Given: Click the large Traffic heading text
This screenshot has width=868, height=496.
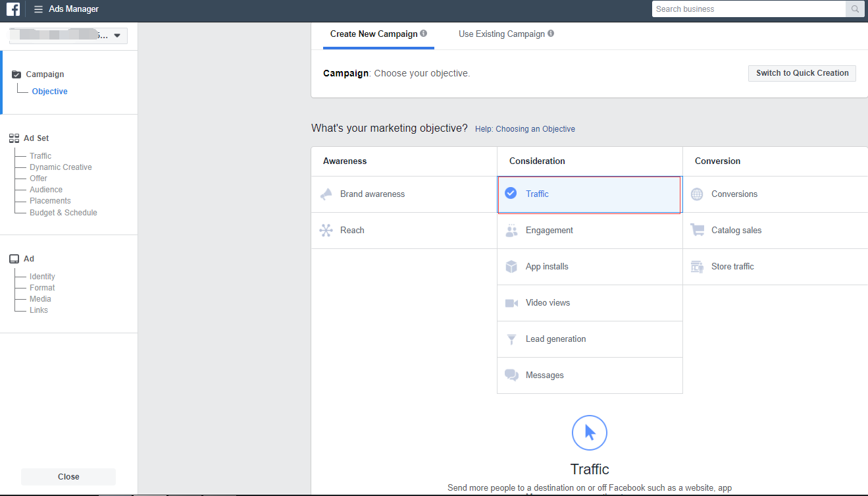Looking at the screenshot, I should 590,469.
